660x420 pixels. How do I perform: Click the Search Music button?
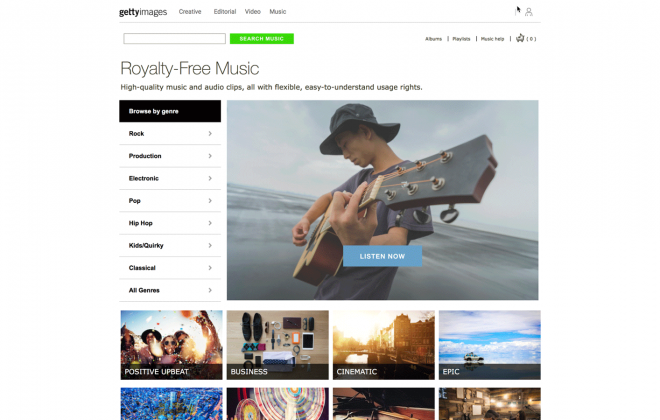(262, 39)
